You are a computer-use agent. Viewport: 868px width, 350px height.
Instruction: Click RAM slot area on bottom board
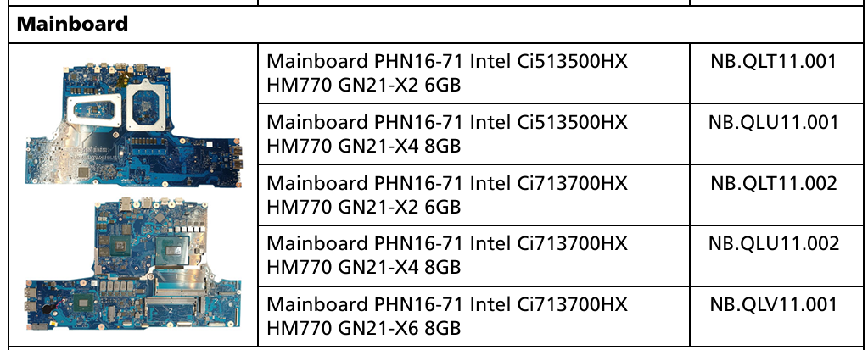click(x=177, y=294)
